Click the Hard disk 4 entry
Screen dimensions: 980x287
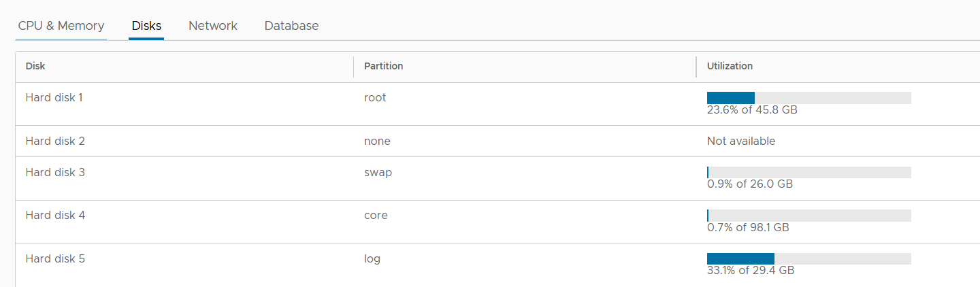click(x=55, y=215)
